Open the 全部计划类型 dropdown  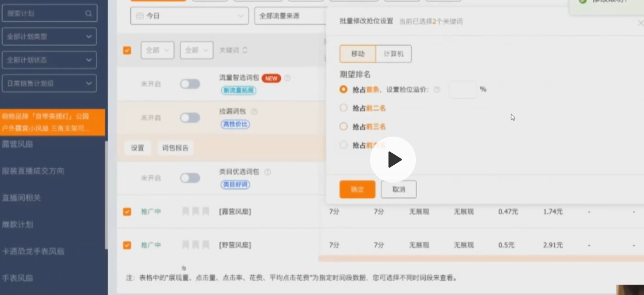pyautogui.click(x=48, y=36)
